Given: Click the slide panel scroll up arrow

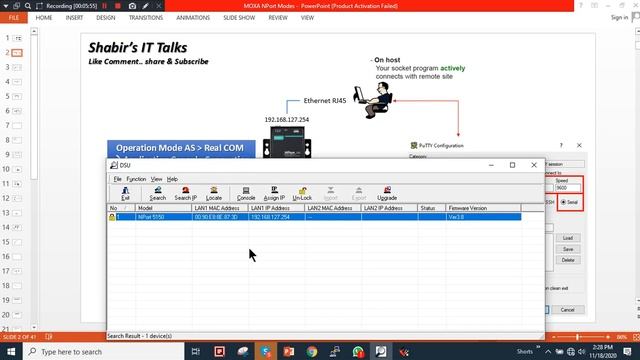Looking at the screenshot, I should 34,31.
